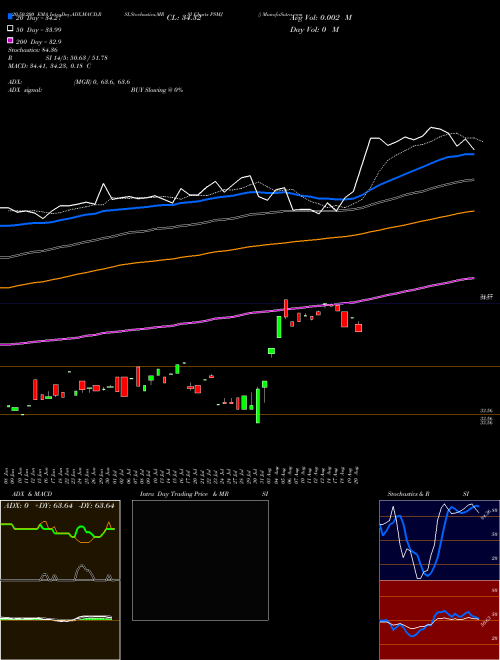
Task: Click the last red candlestick on the chart
Action: click(x=359, y=327)
